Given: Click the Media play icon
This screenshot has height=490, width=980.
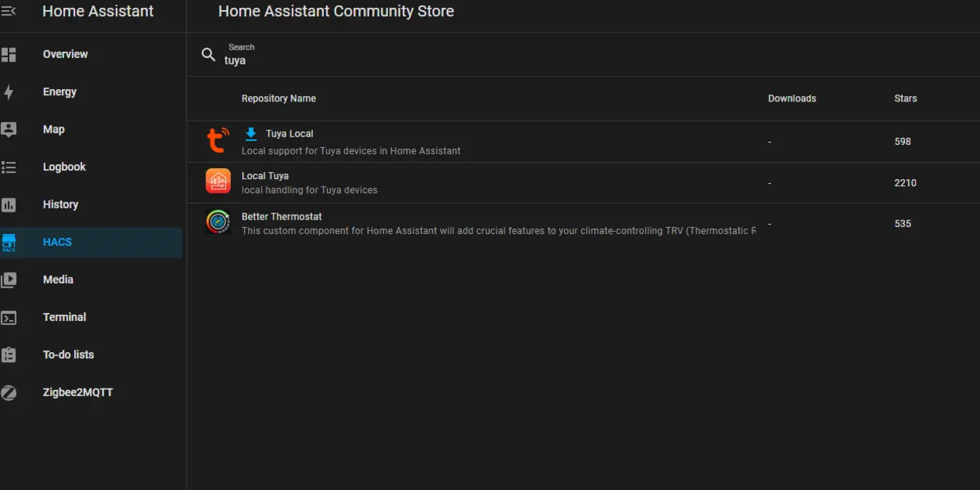Looking at the screenshot, I should pyautogui.click(x=9, y=280).
